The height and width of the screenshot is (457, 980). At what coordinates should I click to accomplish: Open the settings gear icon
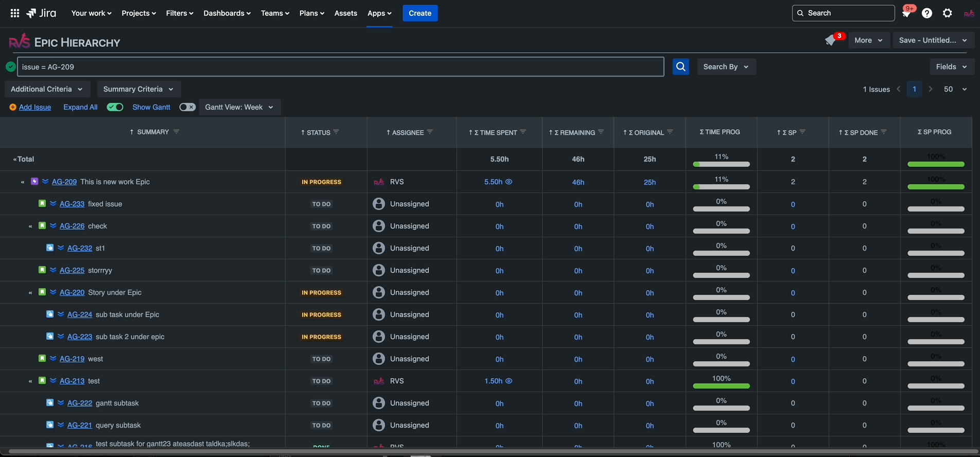pyautogui.click(x=948, y=13)
